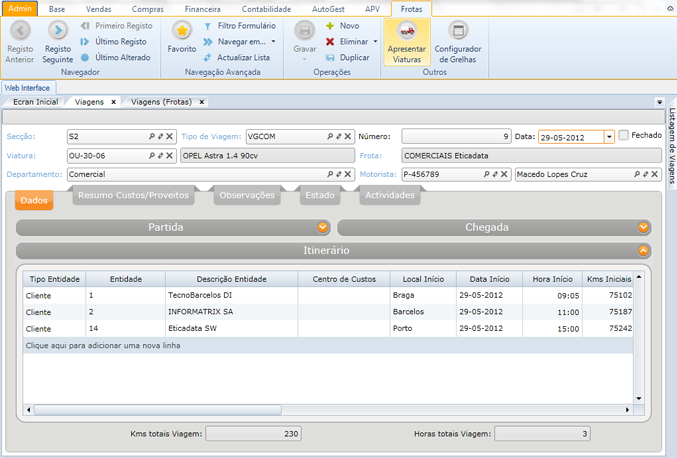The image size is (677, 458).
Task: Collapse the Itinerário section
Action: (644, 250)
